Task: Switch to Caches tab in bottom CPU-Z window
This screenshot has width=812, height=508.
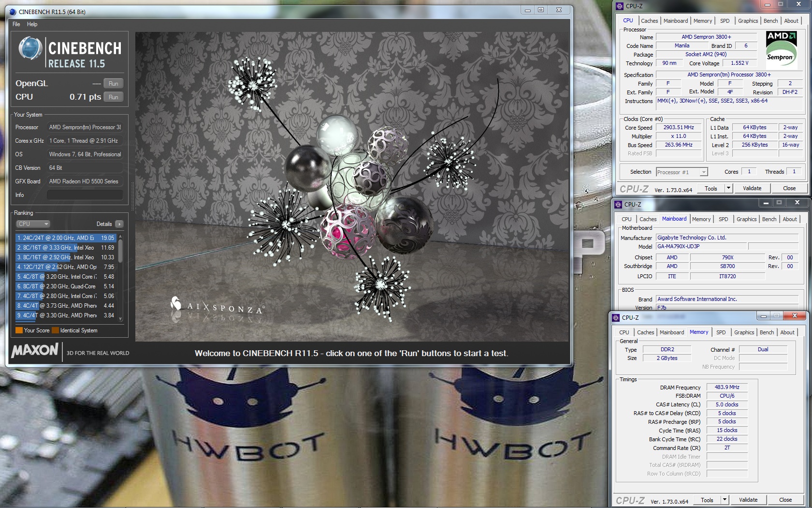Action: coord(645,332)
